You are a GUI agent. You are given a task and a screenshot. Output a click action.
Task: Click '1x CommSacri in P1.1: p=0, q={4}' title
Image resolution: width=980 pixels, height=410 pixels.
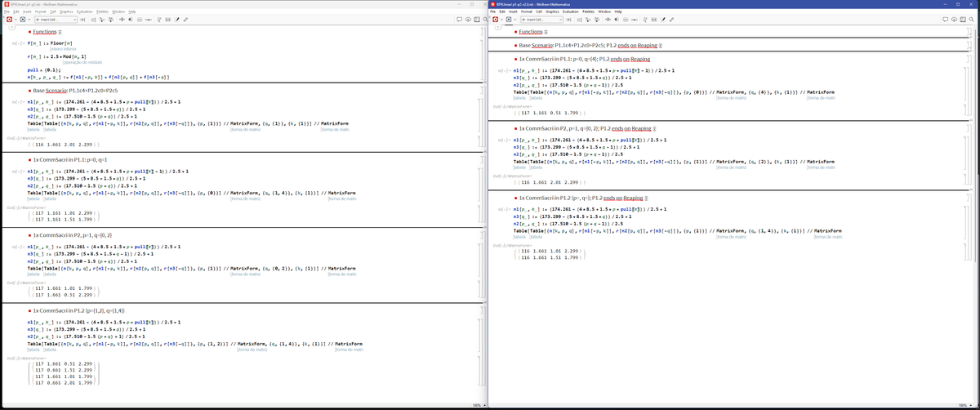pos(584,60)
